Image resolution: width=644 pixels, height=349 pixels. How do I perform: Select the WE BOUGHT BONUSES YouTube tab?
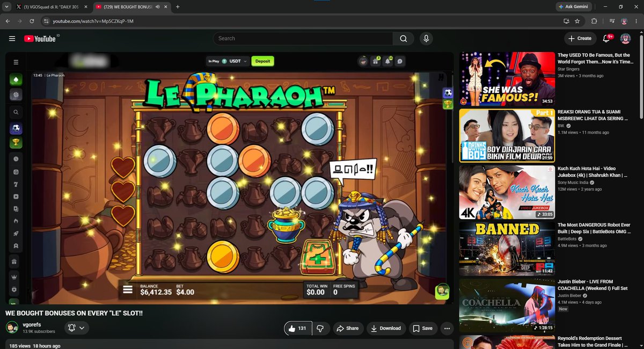(131, 6)
